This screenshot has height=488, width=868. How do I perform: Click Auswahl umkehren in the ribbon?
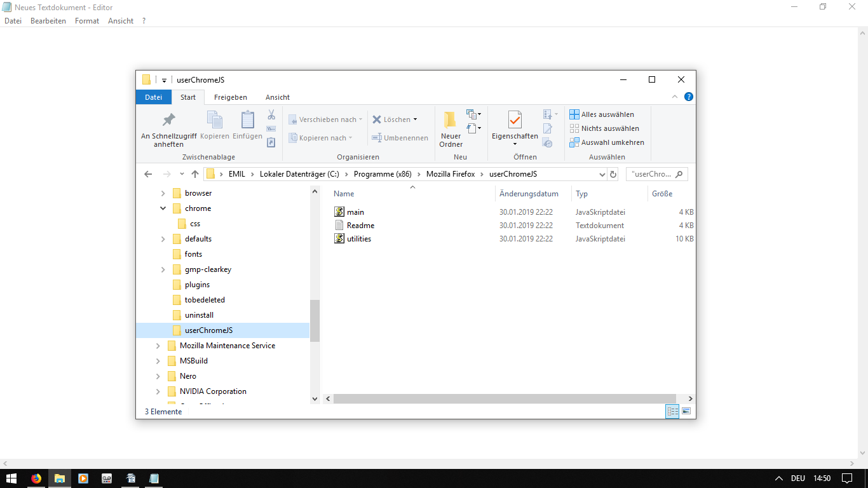(x=612, y=142)
